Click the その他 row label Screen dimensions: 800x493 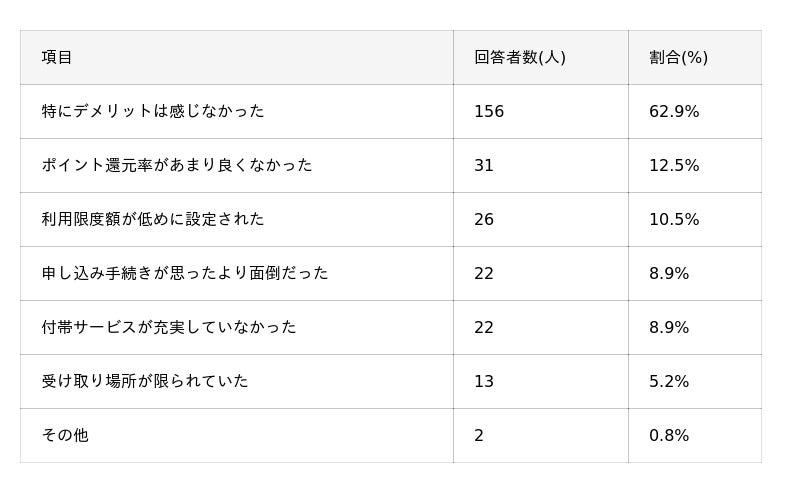click(x=65, y=435)
